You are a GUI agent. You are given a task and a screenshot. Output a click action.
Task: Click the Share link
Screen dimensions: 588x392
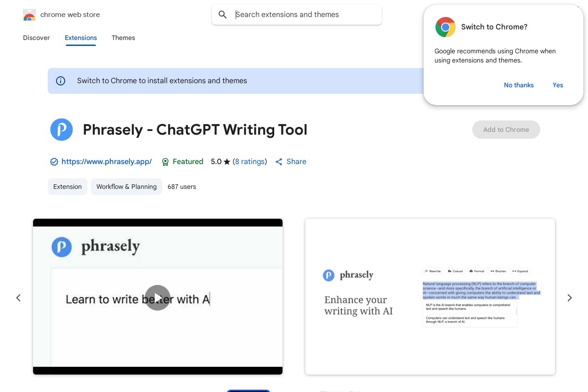click(296, 162)
